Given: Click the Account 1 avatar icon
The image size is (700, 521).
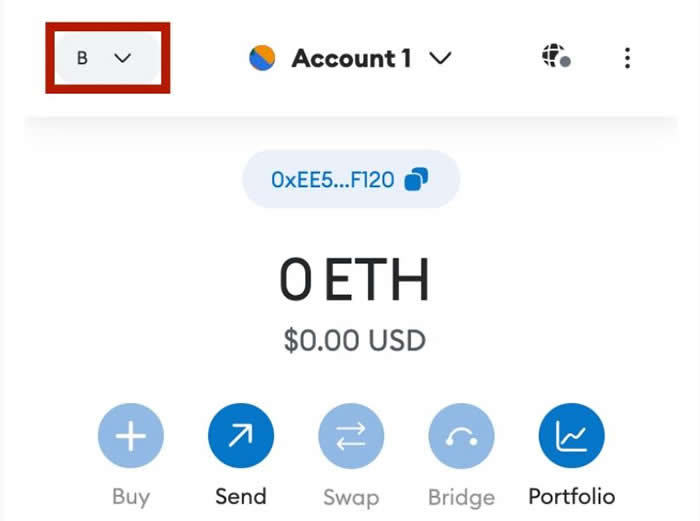Looking at the screenshot, I should pyautogui.click(x=262, y=58).
